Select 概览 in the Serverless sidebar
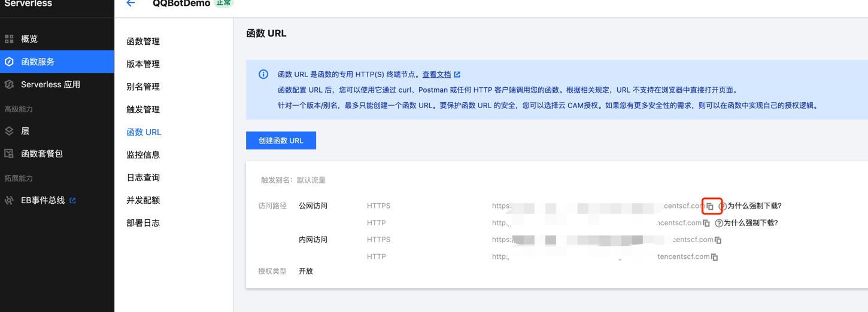Image resolution: width=868 pixels, height=312 pixels. click(29, 39)
